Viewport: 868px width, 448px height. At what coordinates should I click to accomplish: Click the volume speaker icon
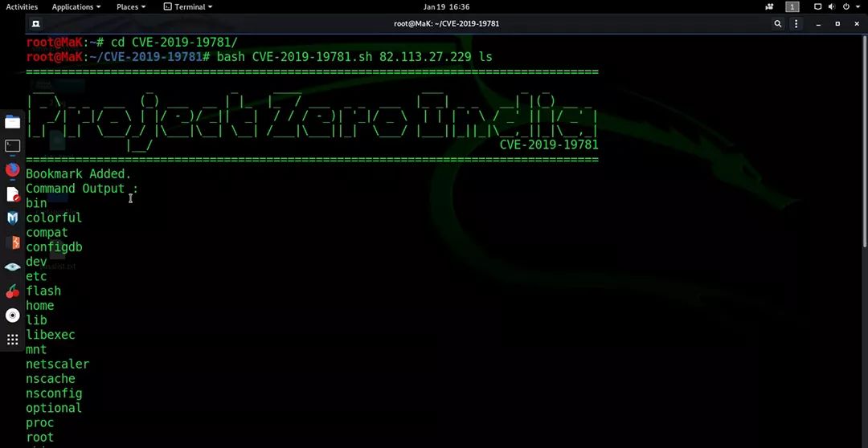click(832, 6)
